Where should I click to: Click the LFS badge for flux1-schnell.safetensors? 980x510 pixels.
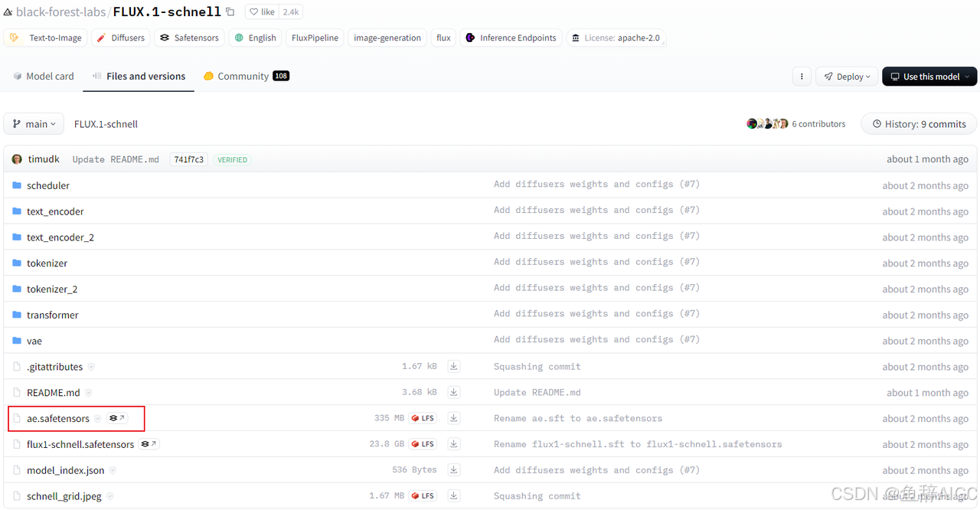pos(423,444)
